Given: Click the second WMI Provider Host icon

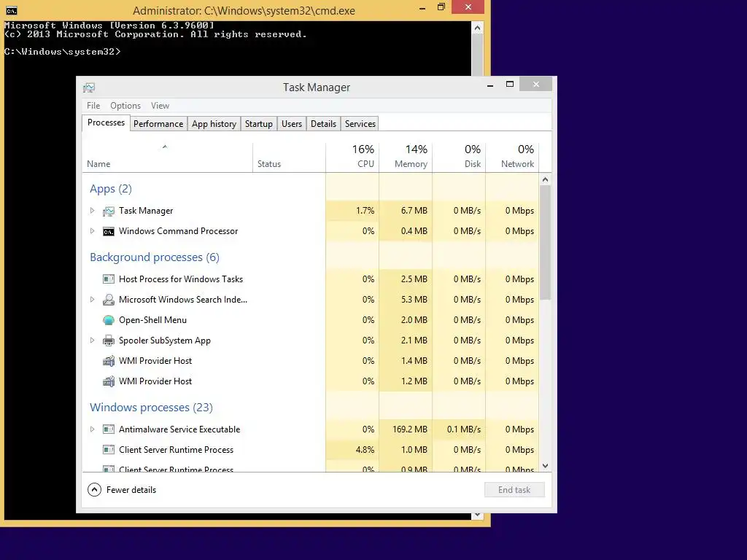Looking at the screenshot, I should coord(109,381).
